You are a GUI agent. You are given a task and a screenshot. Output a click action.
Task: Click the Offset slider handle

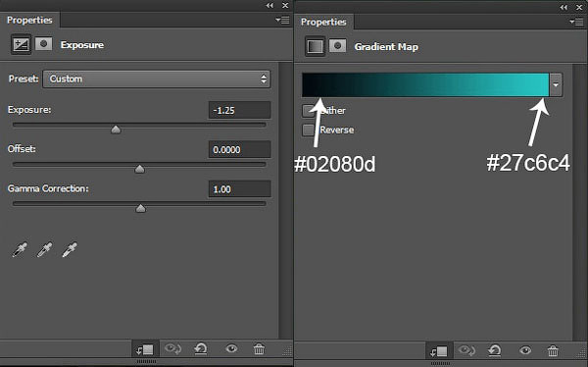139,169
